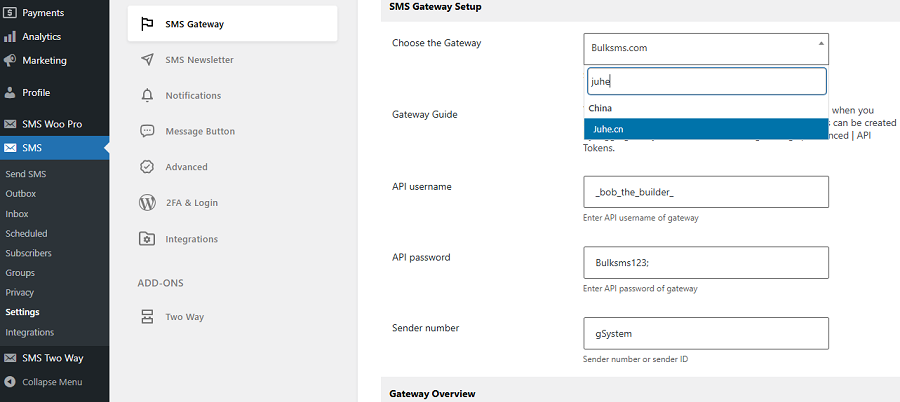Open Settings in the SMS submenu
900x402 pixels.
pos(22,312)
